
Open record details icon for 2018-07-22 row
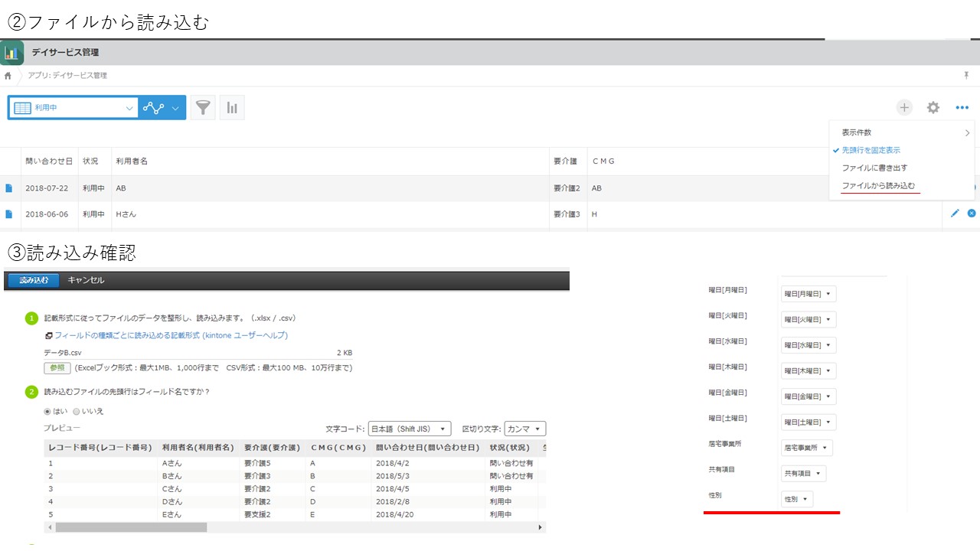[9, 188]
